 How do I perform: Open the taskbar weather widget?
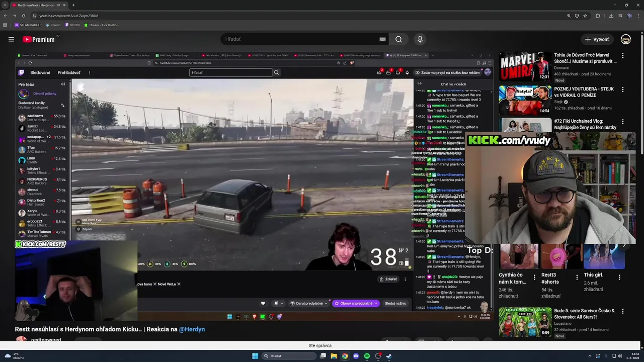click(13, 356)
